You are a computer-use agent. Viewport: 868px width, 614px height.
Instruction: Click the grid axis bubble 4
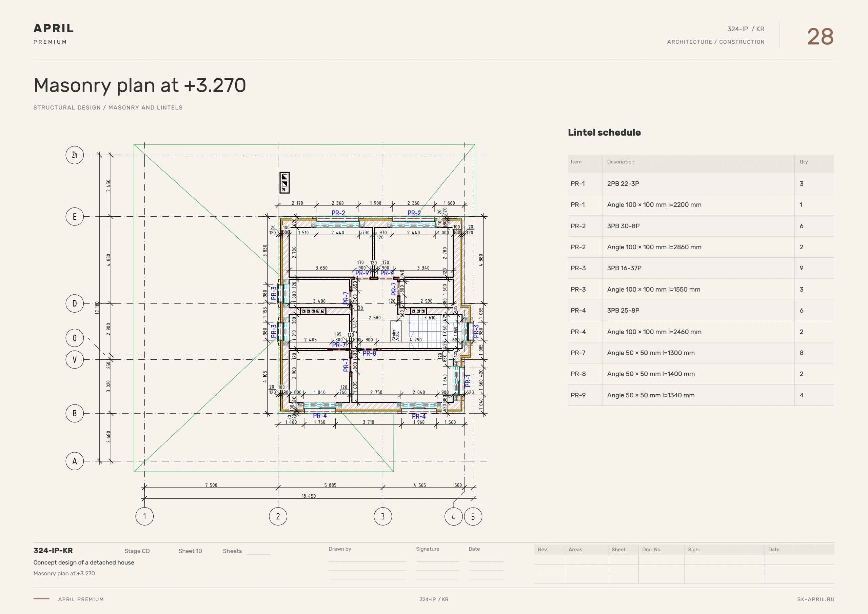453,516
